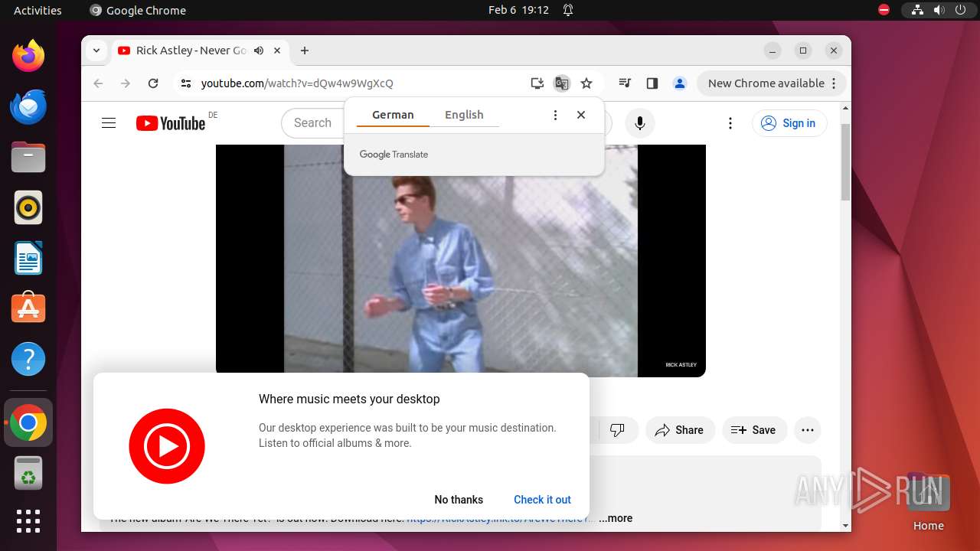Open the YouTube guide hamburger menu
The image size is (980, 551).
[109, 123]
